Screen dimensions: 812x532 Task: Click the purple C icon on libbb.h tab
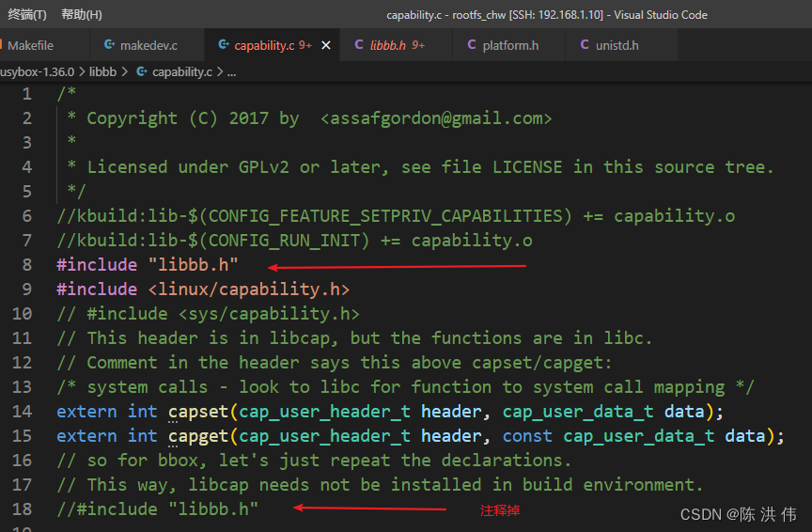click(359, 45)
